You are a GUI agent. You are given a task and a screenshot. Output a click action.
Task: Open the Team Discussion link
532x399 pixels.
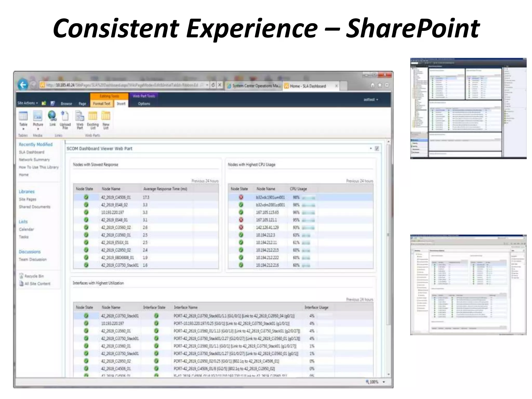[32, 260]
